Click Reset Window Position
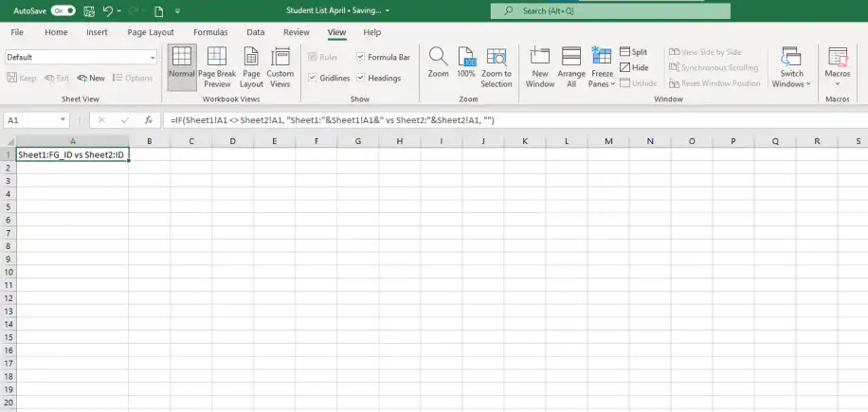Image resolution: width=868 pixels, height=412 pixels. tap(714, 83)
